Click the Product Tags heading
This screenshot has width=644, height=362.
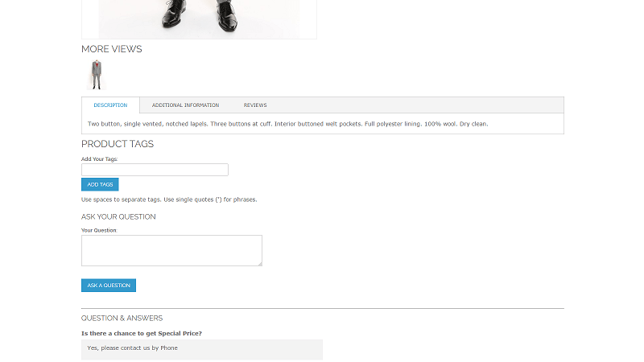click(x=118, y=144)
